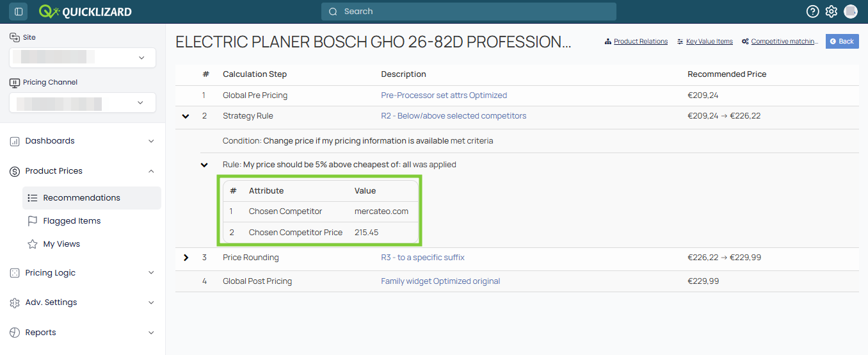Click the My Views star icon
The height and width of the screenshot is (355, 868).
coord(33,244)
